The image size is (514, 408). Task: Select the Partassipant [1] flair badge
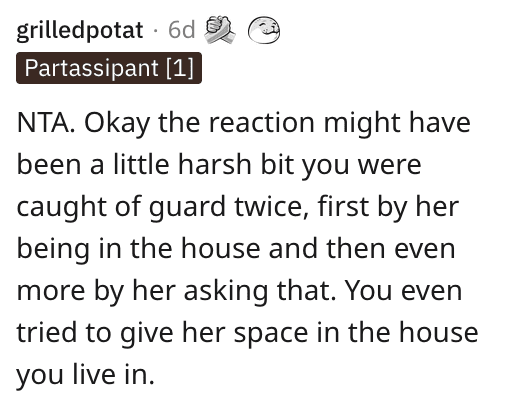coord(109,68)
